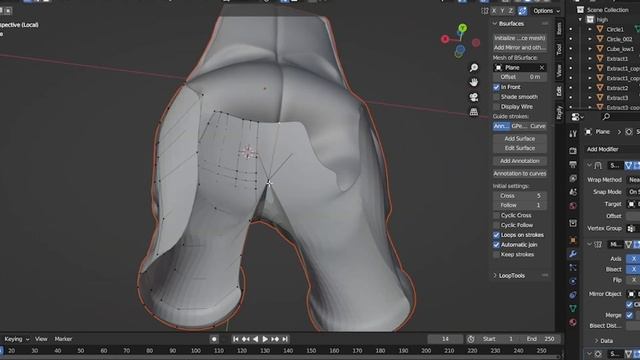Screen dimensions: 640x360
Task: Open the Item sidebar tab
Action: pyautogui.click(x=559, y=28)
